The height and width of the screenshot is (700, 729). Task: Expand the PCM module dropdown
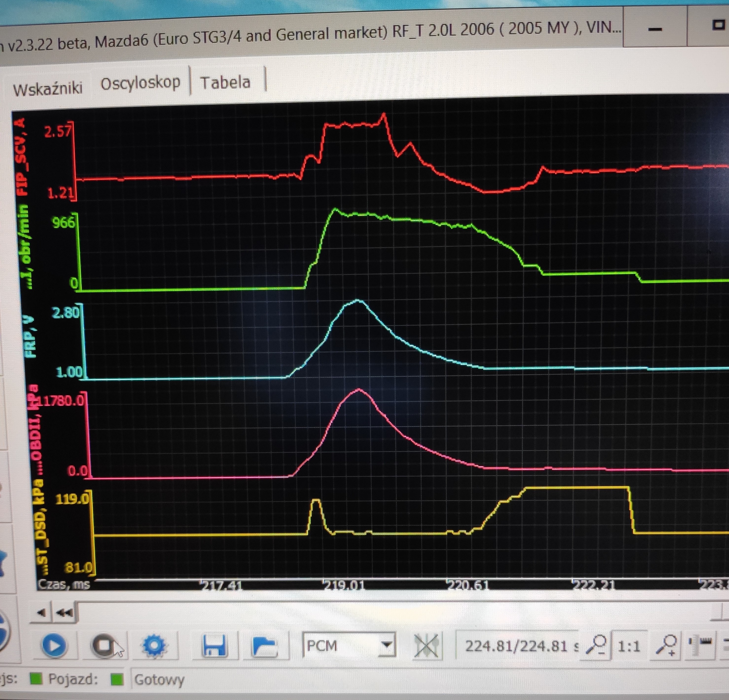[x=387, y=645]
